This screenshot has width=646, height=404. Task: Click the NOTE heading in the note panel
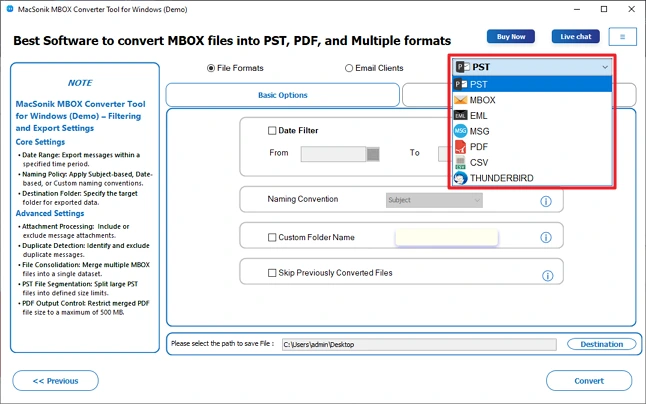[80, 83]
